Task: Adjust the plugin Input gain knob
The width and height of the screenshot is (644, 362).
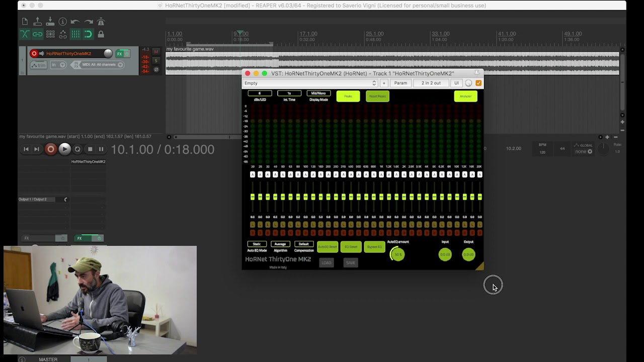Action: pos(445,254)
